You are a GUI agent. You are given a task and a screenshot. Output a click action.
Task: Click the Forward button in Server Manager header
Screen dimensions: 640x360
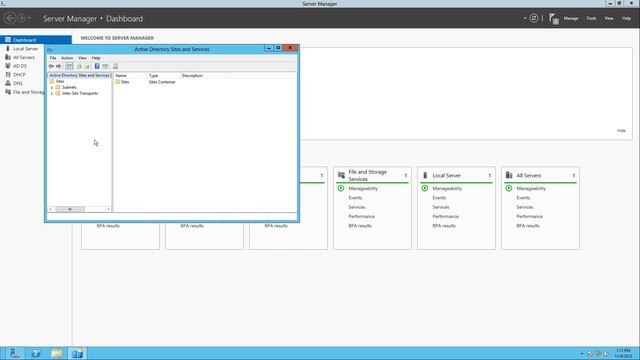click(22, 18)
